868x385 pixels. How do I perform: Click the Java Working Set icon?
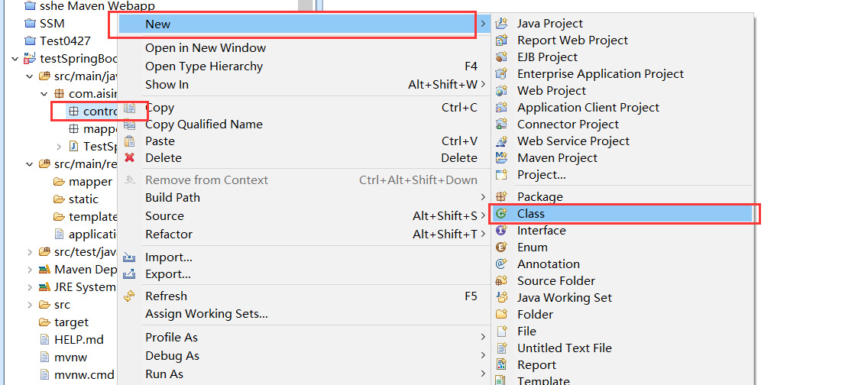501,298
